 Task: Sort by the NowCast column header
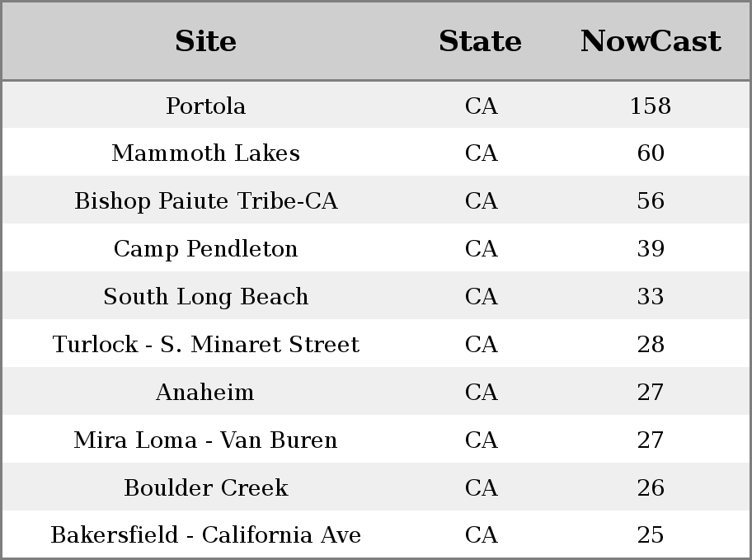click(651, 41)
